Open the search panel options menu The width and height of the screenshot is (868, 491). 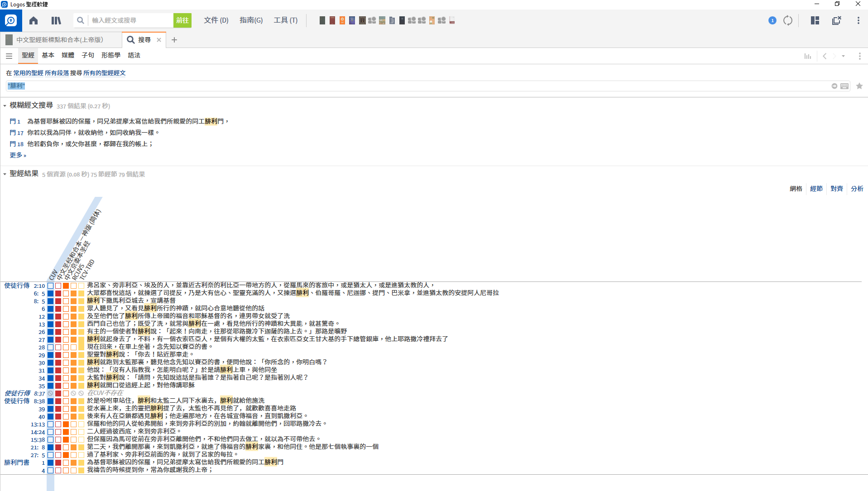859,56
